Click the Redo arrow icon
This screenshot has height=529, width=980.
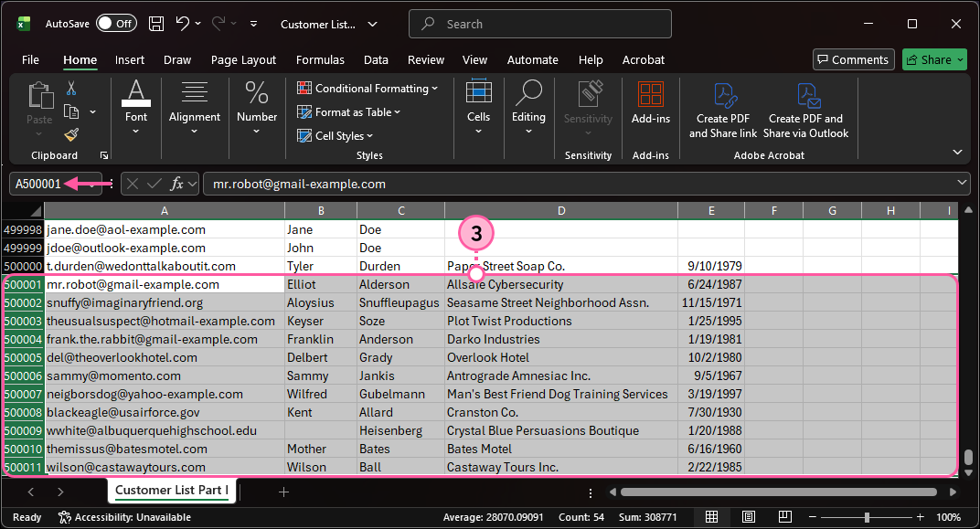coord(218,24)
